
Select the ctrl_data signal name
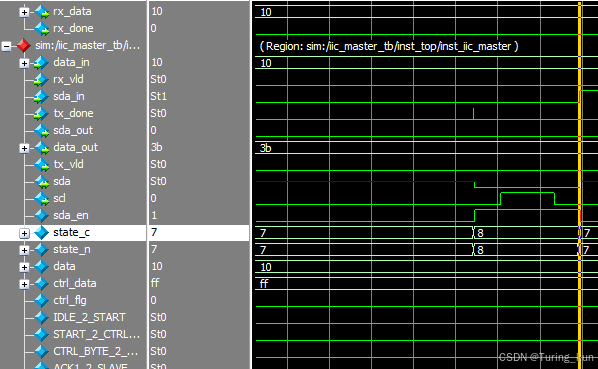(x=75, y=283)
